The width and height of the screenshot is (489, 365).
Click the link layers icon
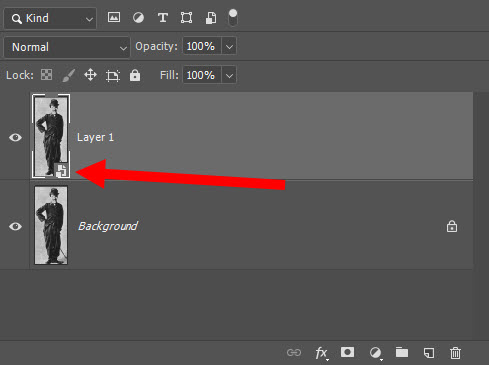294,352
